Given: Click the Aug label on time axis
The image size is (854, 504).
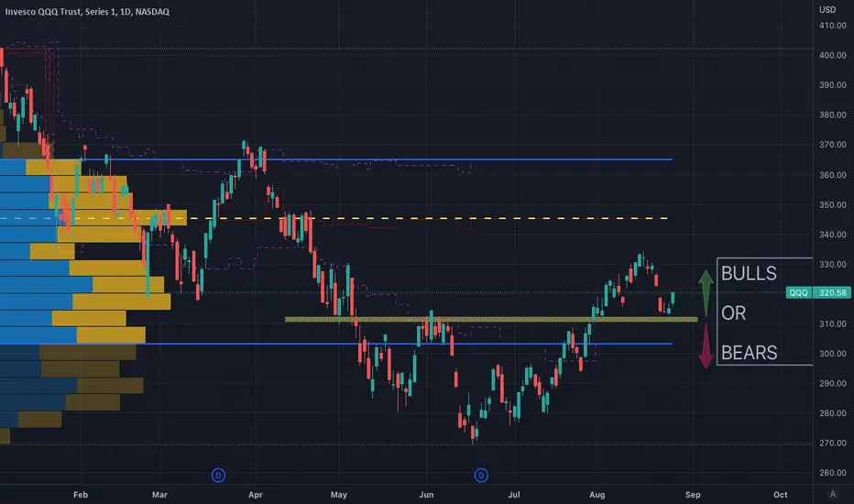Looking at the screenshot, I should (x=597, y=495).
